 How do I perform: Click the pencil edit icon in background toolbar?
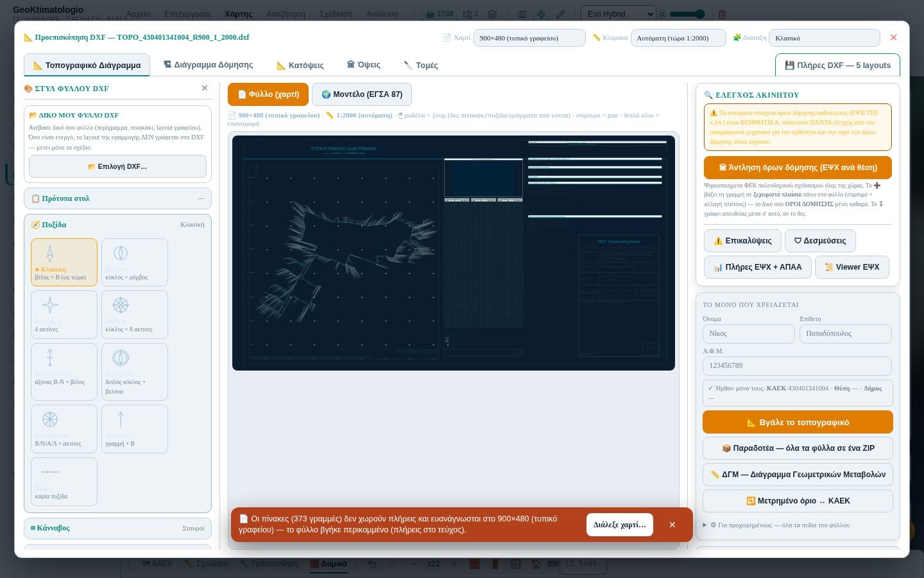click(560, 14)
